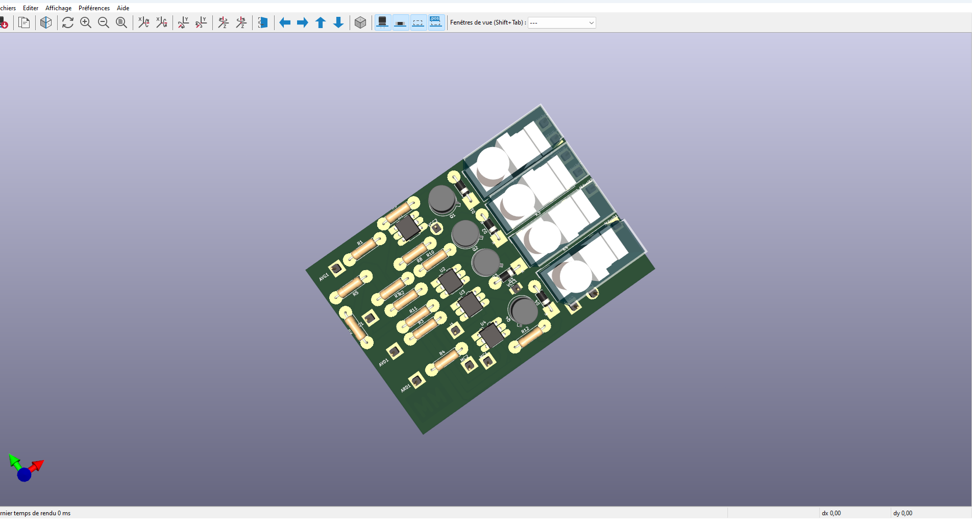Flip the board view icon

[263, 23]
